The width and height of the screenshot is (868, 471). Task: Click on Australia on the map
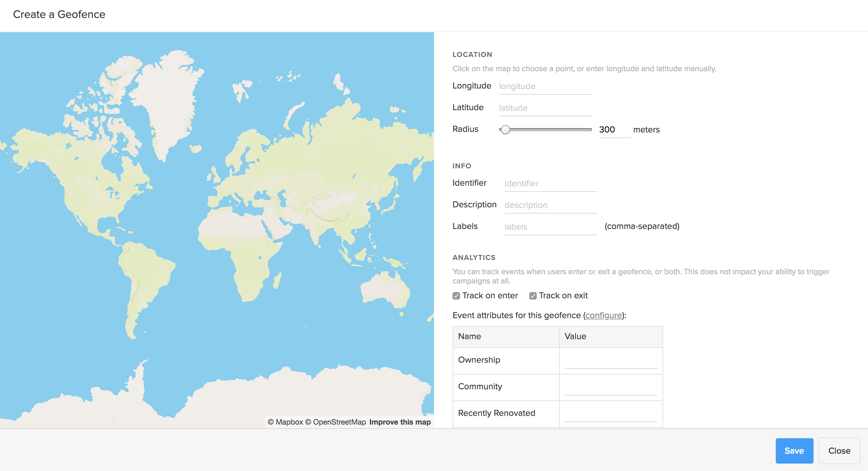385,290
